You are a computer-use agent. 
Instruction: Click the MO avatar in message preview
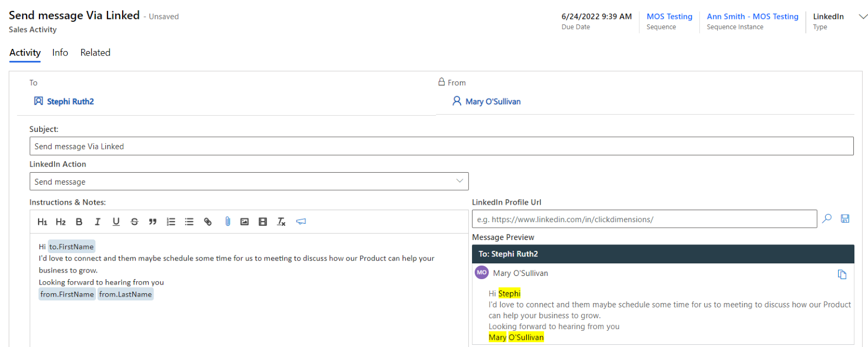coord(482,273)
